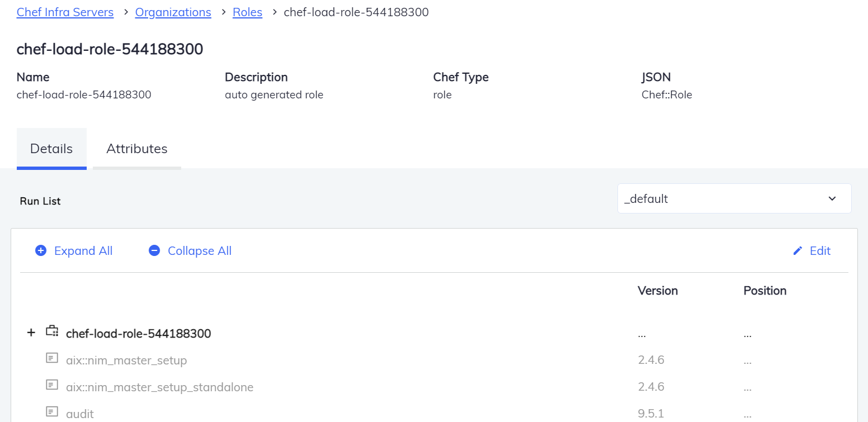Viewport: 868px width, 422px height.
Task: Expand the chef-load-role-544188300 tree row
Action: (x=31, y=333)
